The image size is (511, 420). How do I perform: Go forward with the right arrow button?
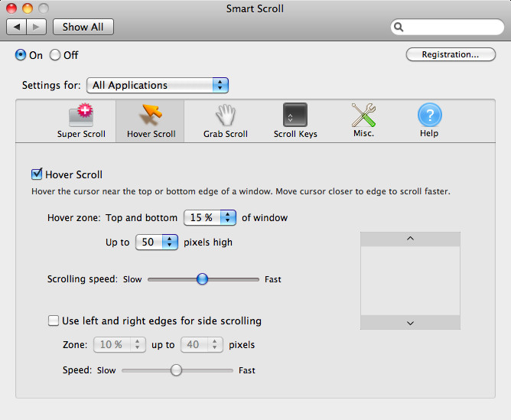(x=36, y=27)
